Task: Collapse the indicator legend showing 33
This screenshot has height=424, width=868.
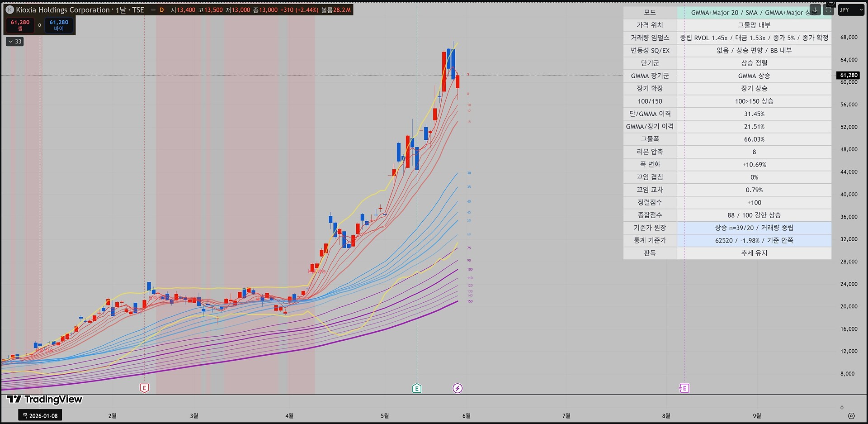Action: pos(15,41)
